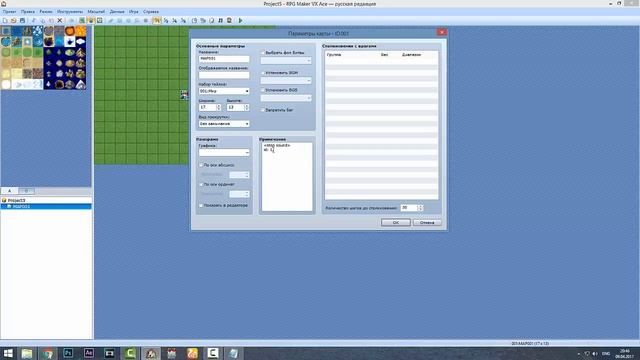Set map zoom to 1/4 scale icon

click(x=175, y=20)
